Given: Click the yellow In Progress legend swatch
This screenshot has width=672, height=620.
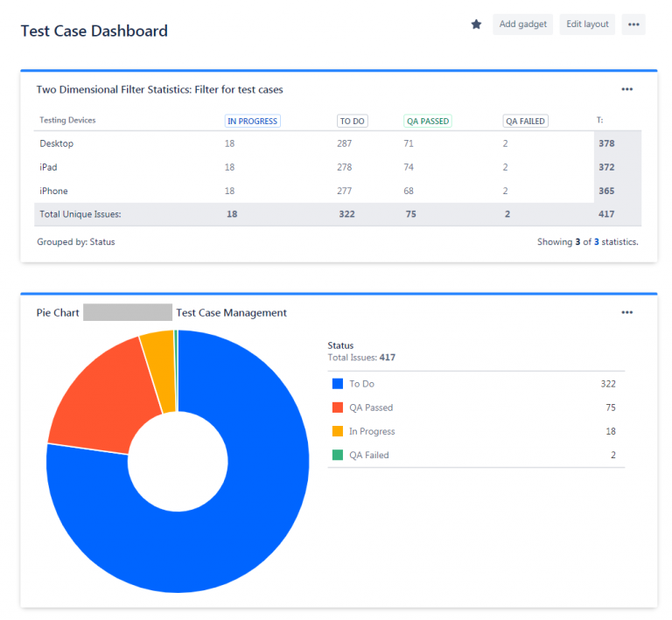Looking at the screenshot, I should [x=338, y=431].
